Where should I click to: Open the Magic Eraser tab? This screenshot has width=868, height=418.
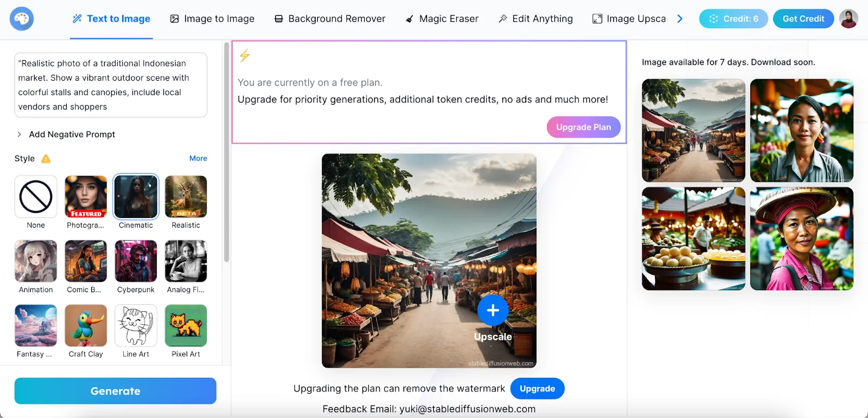(442, 19)
